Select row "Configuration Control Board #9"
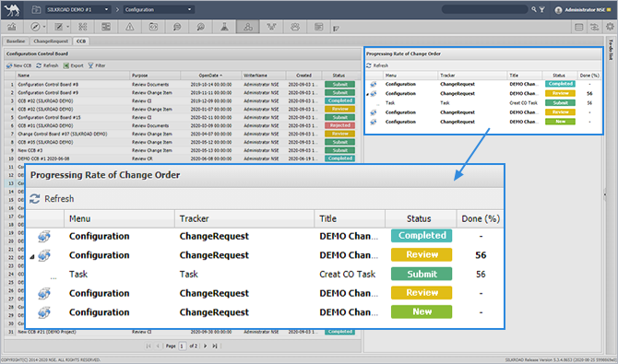The image size is (618, 364). pyautogui.click(x=183, y=92)
